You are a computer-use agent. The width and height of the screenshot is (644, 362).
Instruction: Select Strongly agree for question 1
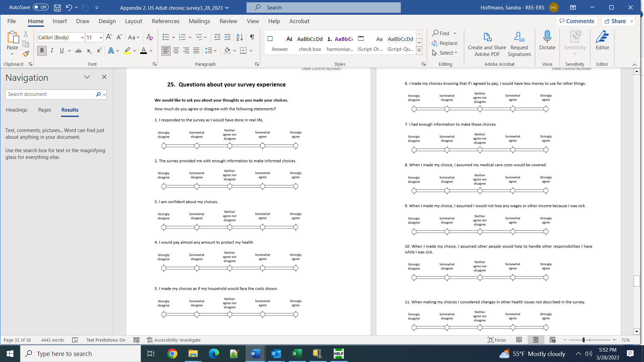coord(296,146)
